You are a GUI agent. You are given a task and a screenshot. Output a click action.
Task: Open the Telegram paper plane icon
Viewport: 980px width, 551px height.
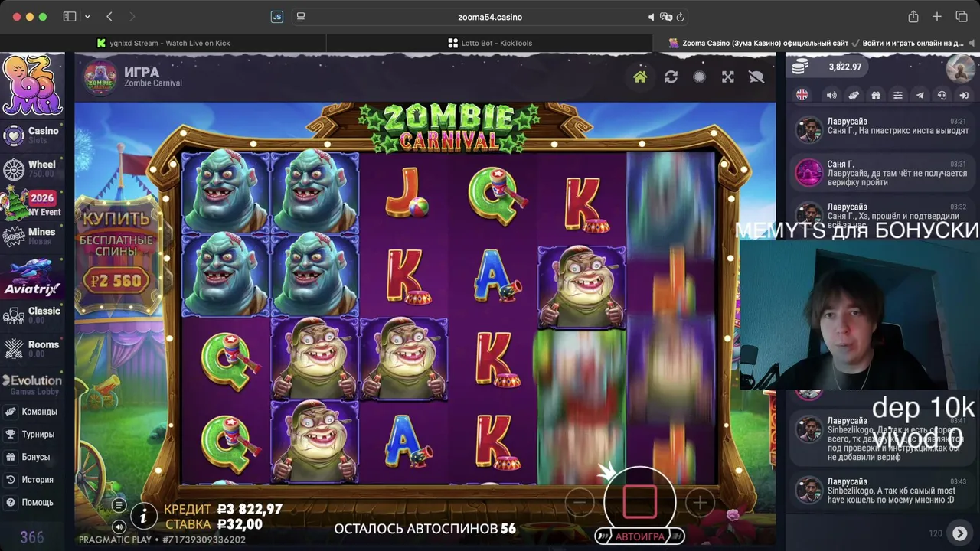(920, 95)
